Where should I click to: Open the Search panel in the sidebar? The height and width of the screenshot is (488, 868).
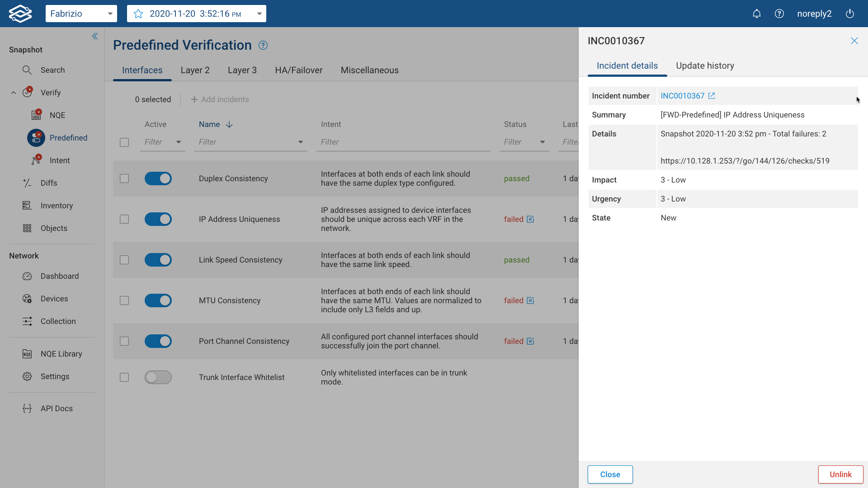(52, 70)
